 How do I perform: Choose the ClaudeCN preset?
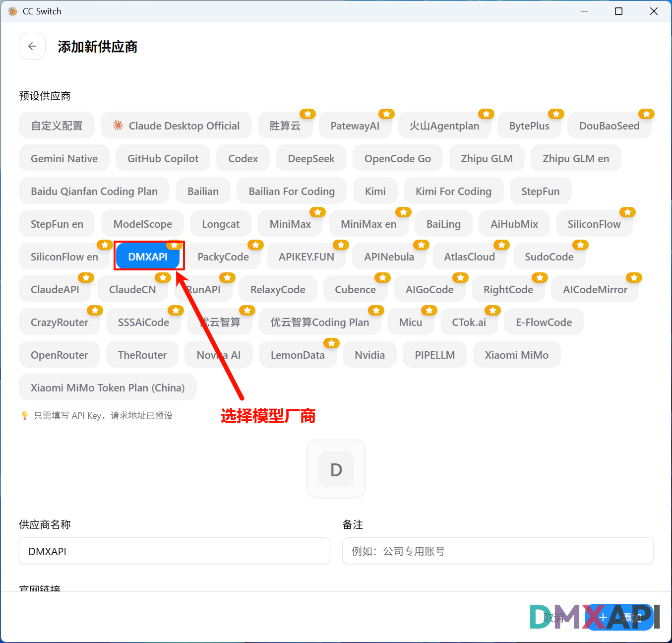click(132, 289)
